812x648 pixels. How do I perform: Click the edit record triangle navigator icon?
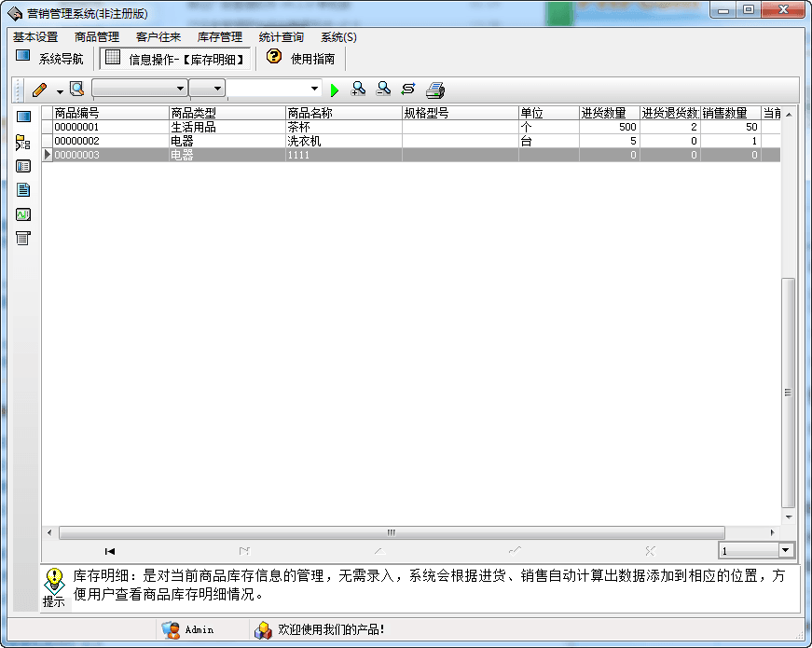379,551
